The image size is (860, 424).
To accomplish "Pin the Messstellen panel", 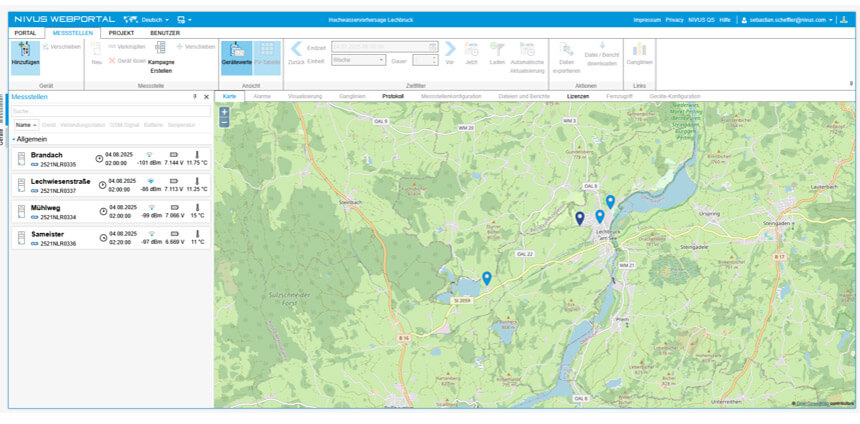I will [195, 97].
